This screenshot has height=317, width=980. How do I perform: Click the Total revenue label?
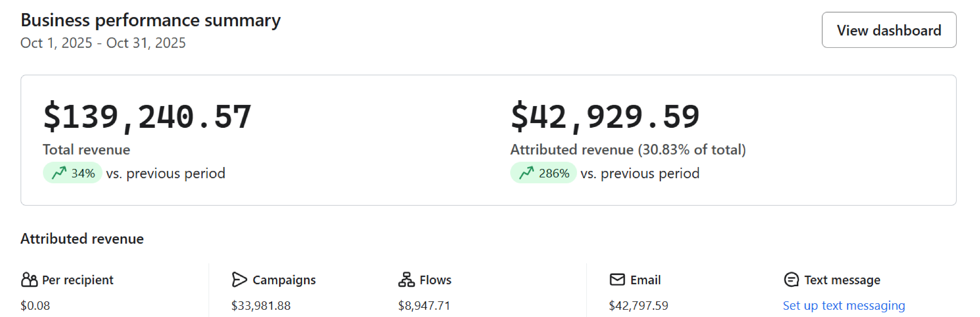[86, 150]
